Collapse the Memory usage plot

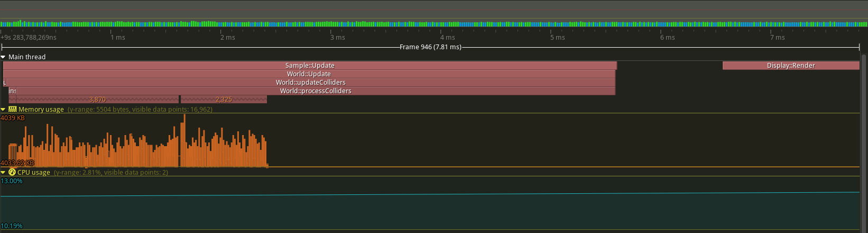point(3,109)
